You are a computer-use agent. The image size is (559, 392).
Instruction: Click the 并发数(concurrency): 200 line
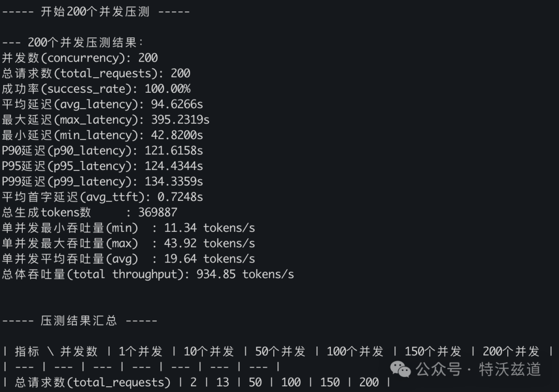(80, 58)
